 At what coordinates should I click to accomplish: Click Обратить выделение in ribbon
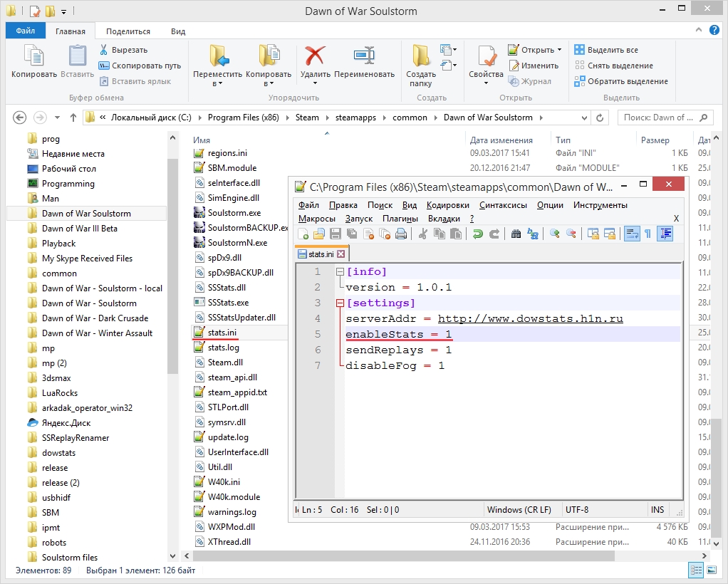coord(620,81)
